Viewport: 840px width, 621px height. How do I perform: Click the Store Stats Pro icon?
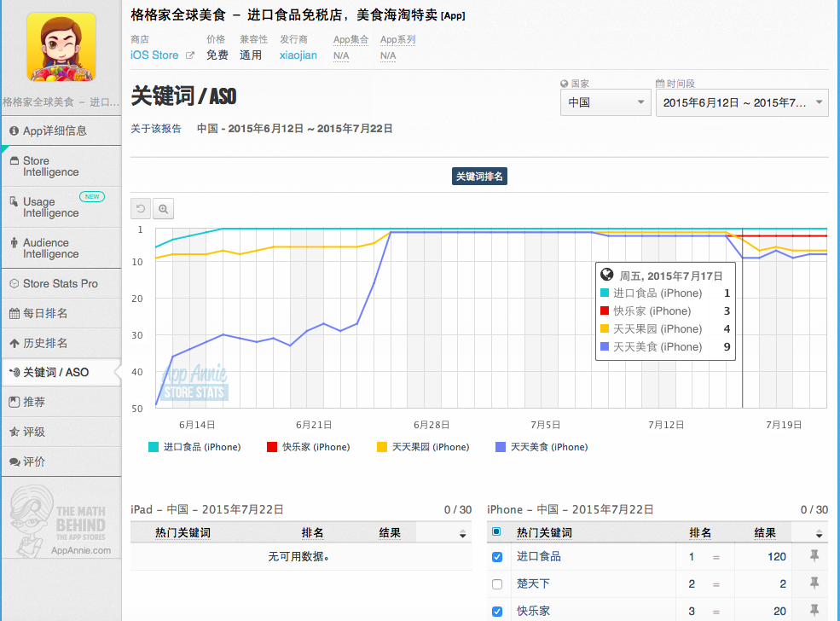(14, 283)
